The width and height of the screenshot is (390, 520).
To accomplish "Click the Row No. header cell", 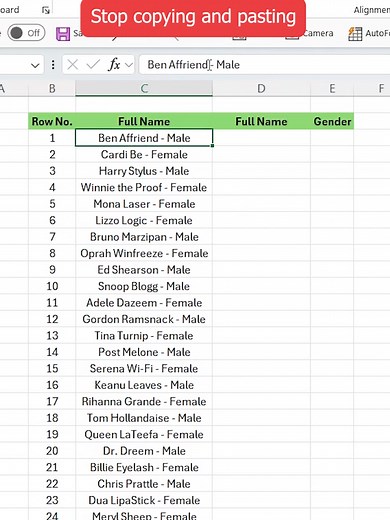I will 52,121.
